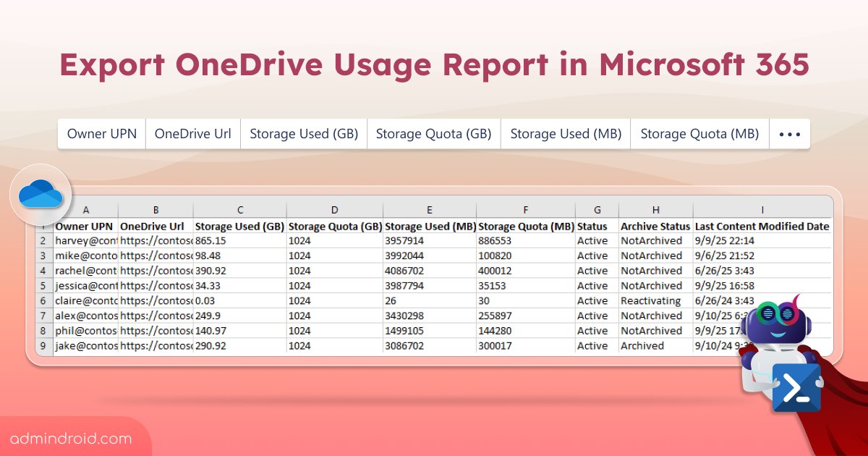Select the Storage Quota (MB) chip
The height and width of the screenshot is (456, 868).
(x=700, y=134)
